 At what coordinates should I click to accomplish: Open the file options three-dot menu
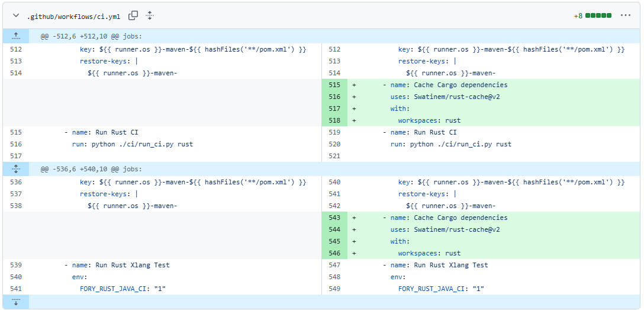tap(626, 15)
